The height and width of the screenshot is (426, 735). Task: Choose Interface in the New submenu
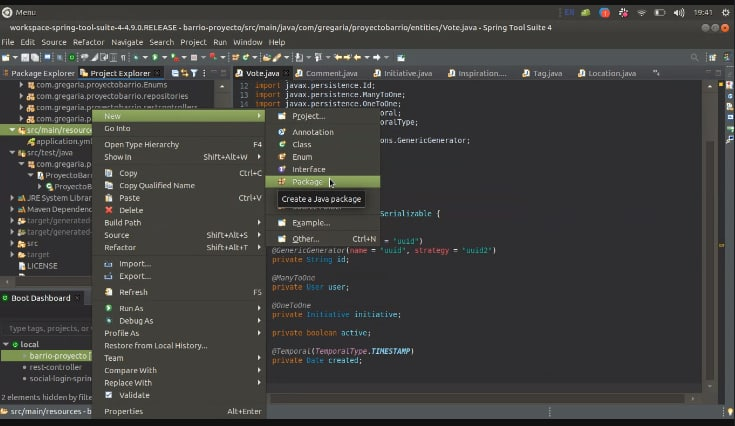322,169
